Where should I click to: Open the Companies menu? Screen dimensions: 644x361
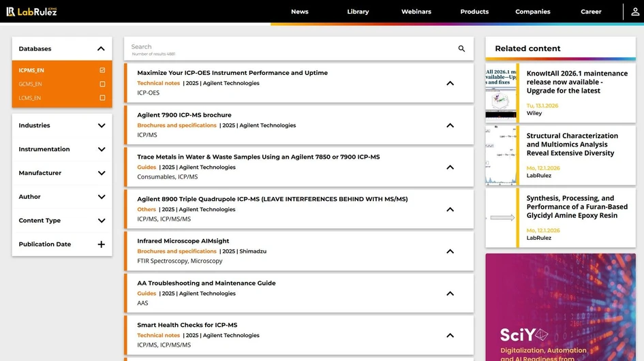533,12
